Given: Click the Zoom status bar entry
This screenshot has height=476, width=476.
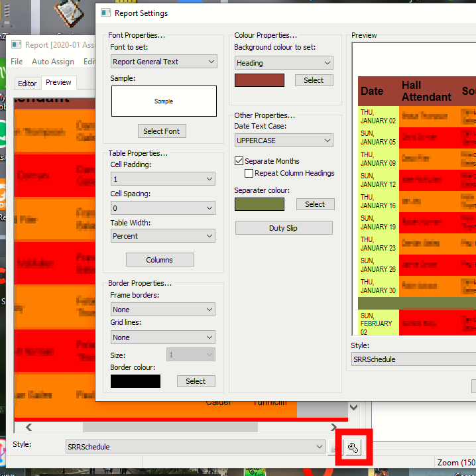Looking at the screenshot, I should (455, 462).
